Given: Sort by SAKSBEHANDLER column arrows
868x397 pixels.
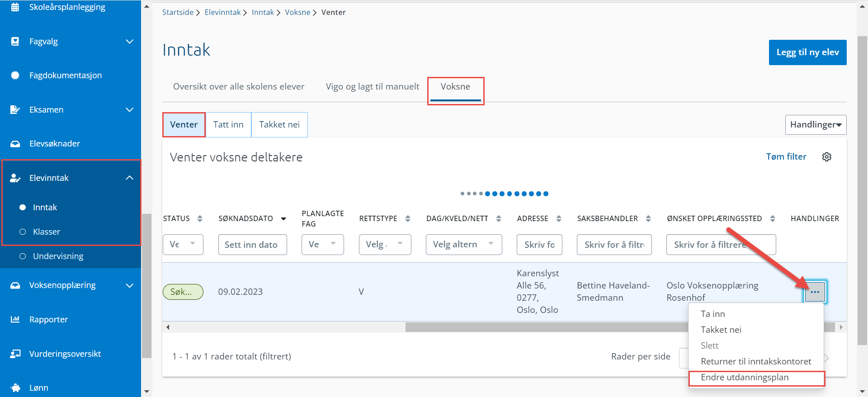Looking at the screenshot, I should coord(648,218).
